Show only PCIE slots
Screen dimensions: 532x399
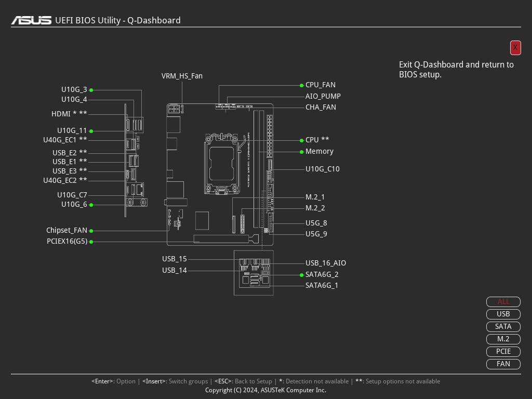tap(503, 352)
